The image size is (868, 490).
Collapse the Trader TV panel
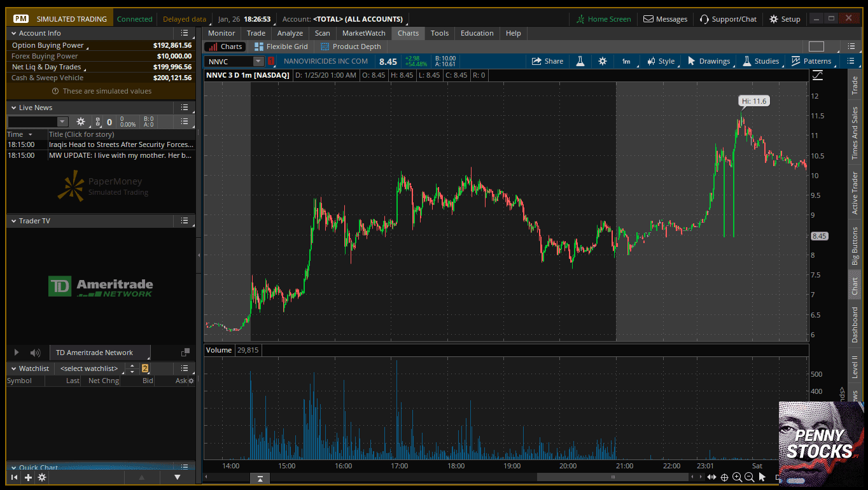tap(13, 221)
